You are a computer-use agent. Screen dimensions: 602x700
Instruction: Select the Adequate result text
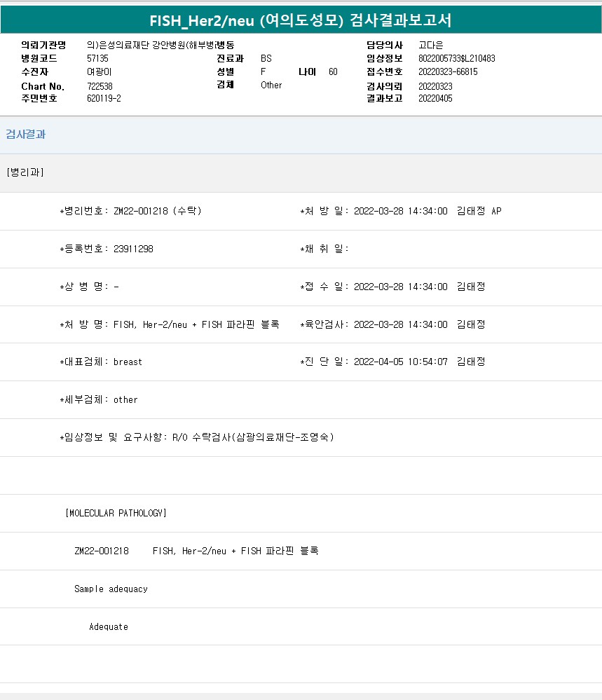109,626
